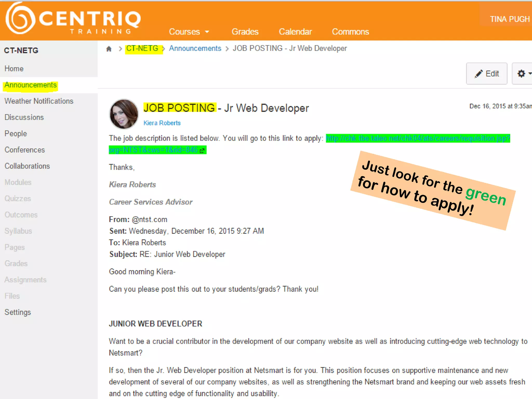Open the green Taleo job application link
The image size is (532, 399).
pyautogui.click(x=418, y=138)
